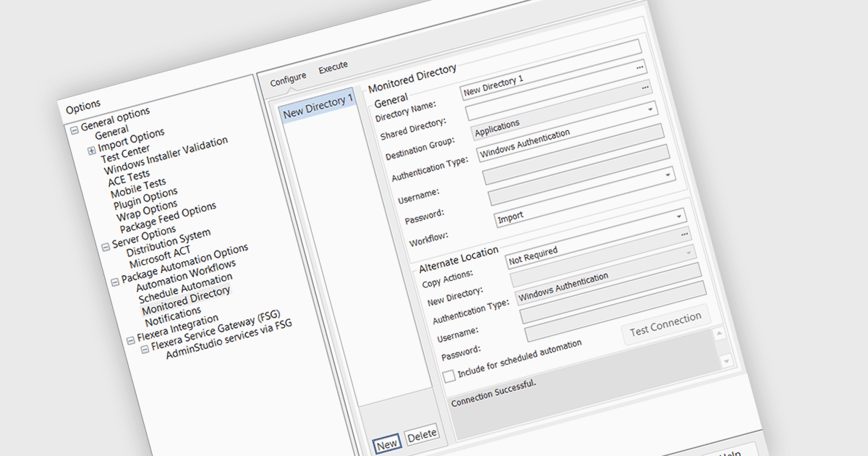Image resolution: width=868 pixels, height=456 pixels.
Task: Click the Delete button
Action: (422, 435)
